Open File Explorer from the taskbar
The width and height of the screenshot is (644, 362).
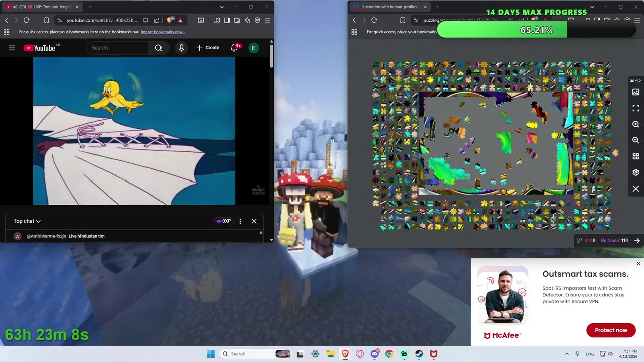330,354
